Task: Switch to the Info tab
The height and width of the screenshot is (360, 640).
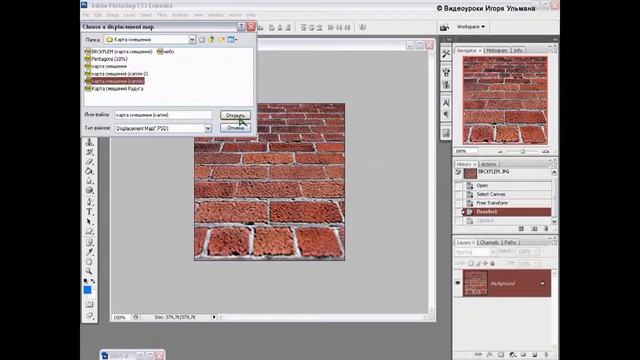Action: (x=518, y=50)
